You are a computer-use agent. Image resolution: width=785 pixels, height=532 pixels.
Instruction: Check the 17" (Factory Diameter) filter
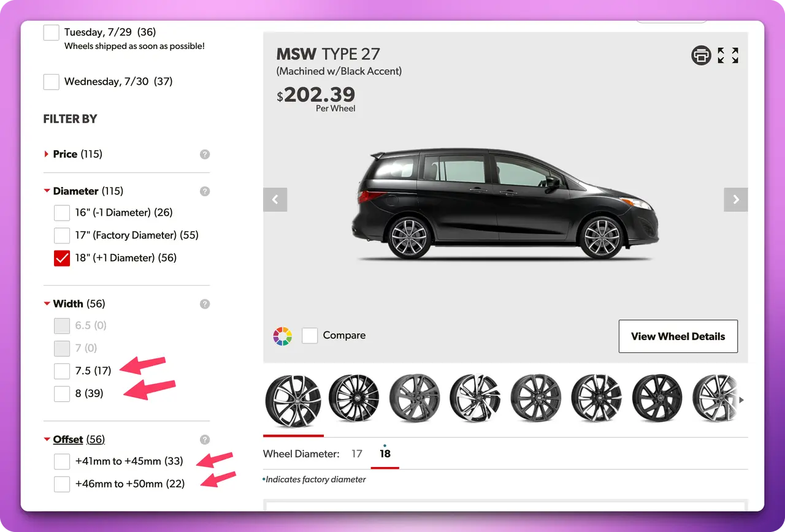pyautogui.click(x=62, y=235)
